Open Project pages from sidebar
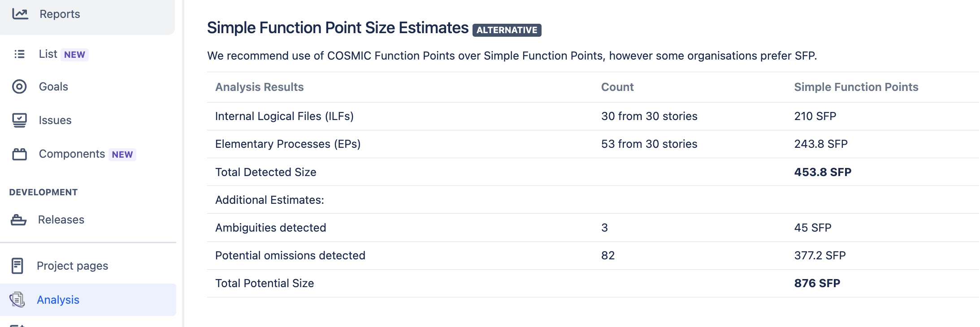 pos(72,266)
